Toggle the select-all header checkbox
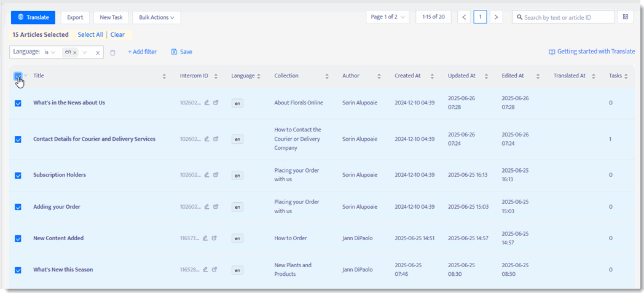Image resolution: width=644 pixels, height=293 pixels. [x=18, y=76]
